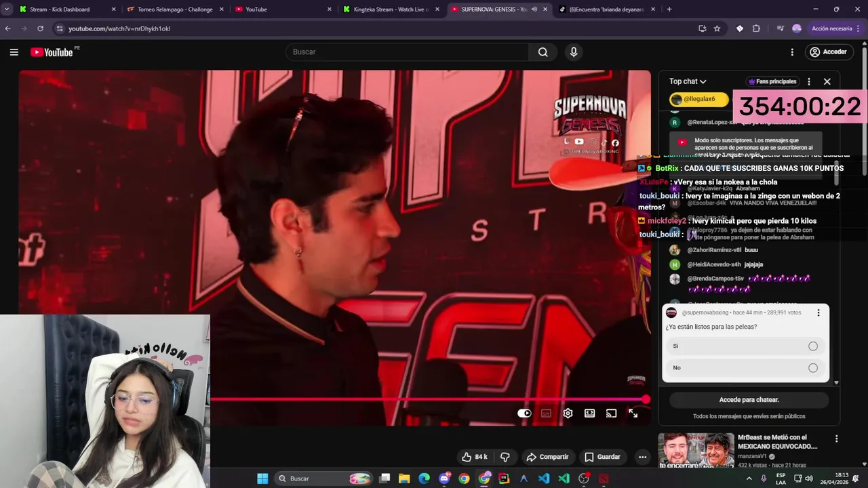Click the video progress bar track

(427, 399)
